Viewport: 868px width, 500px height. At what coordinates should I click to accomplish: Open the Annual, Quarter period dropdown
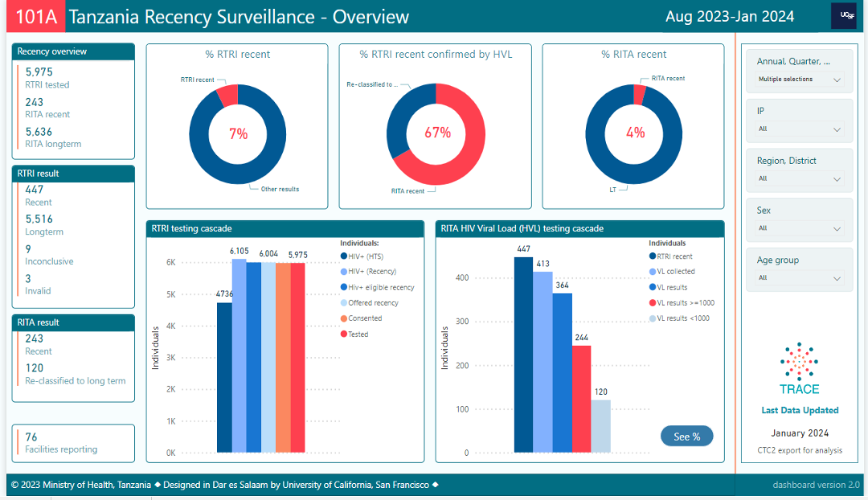pyautogui.click(x=800, y=80)
